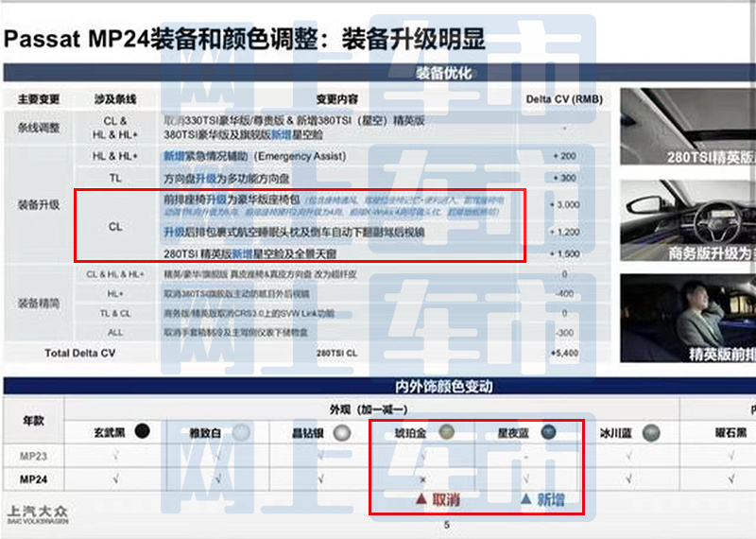The width and height of the screenshot is (756, 539).
Task: Select the 280TSI 精英版新增星空舱及全景天窗 text
Action: pos(250,253)
